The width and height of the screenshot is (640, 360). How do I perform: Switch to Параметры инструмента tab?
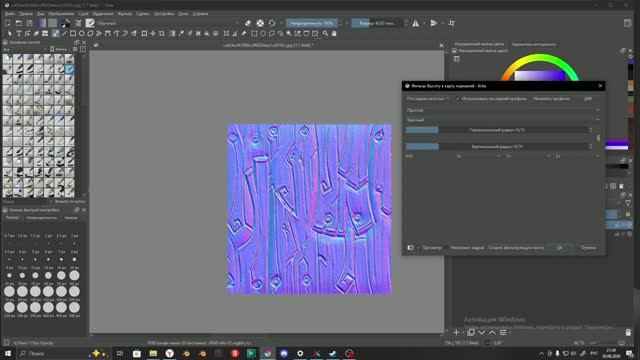534,44
